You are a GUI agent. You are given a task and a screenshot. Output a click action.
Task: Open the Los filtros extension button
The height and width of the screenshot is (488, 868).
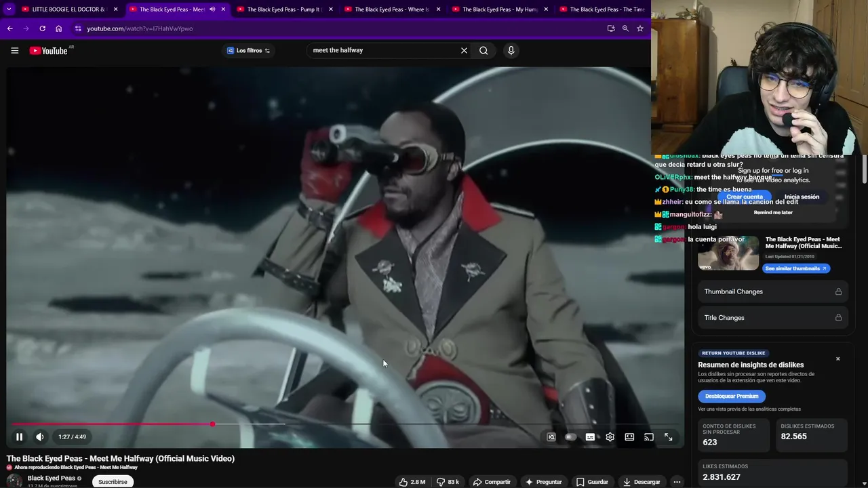248,50
